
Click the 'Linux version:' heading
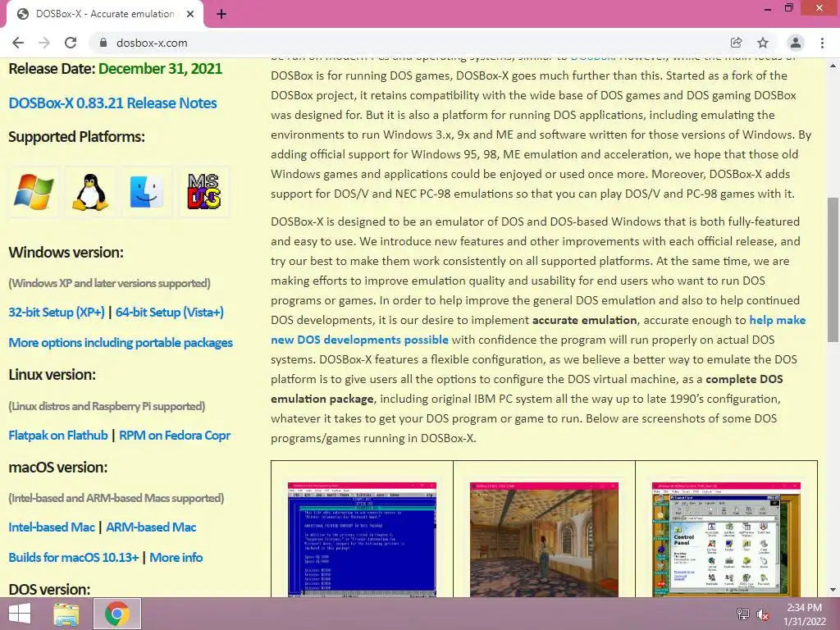point(52,374)
